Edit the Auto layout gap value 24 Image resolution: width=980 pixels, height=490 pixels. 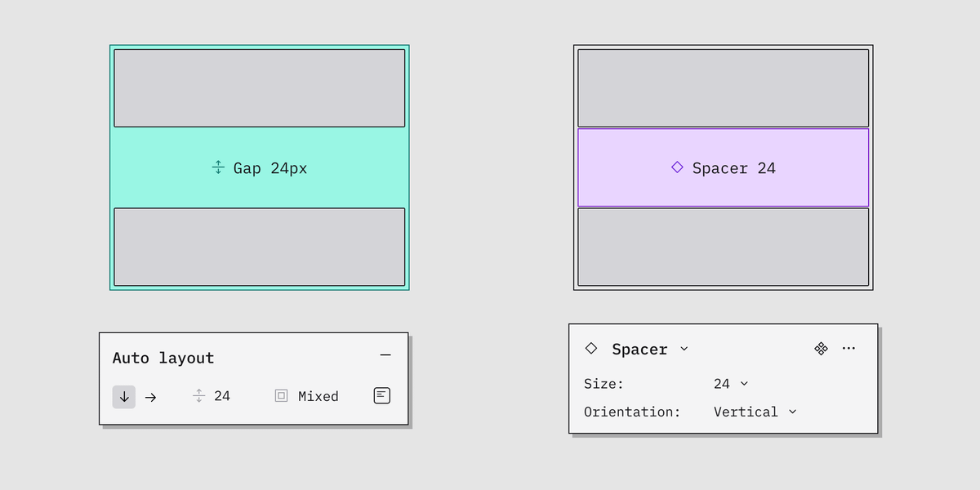[222, 396]
